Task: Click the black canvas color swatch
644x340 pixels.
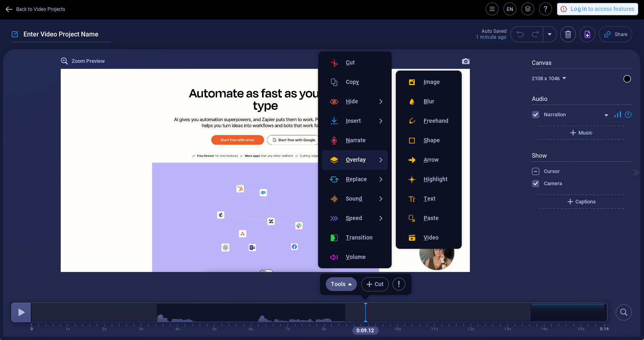Action: [x=627, y=79]
